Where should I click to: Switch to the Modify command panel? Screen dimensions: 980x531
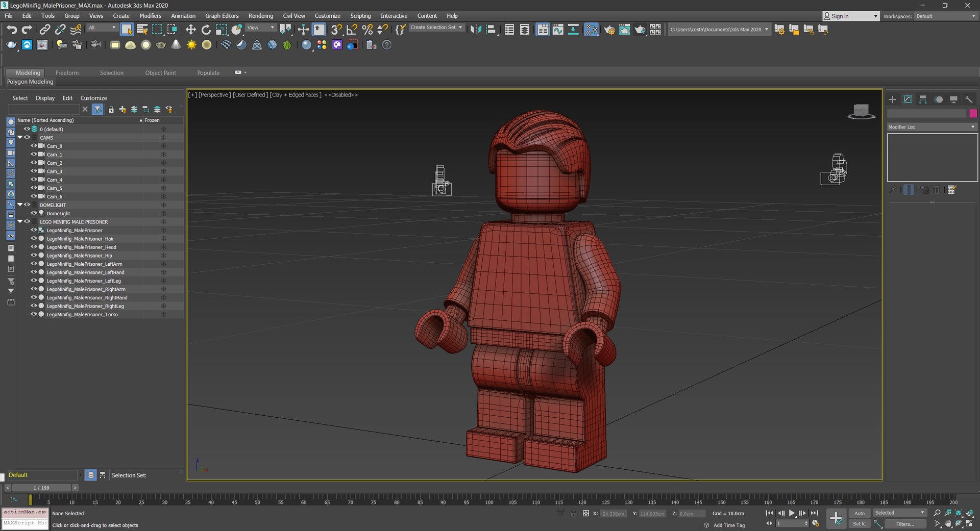click(908, 99)
